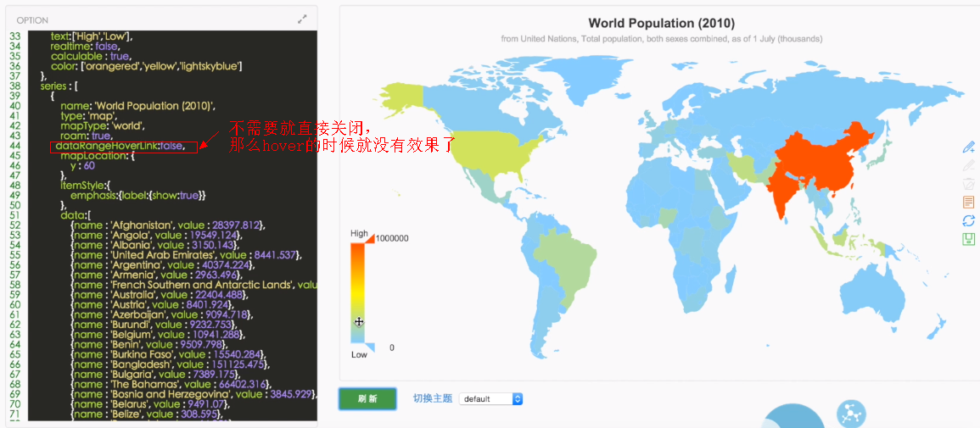
Task: Click the United Nations subtitle text
Action: (x=661, y=39)
